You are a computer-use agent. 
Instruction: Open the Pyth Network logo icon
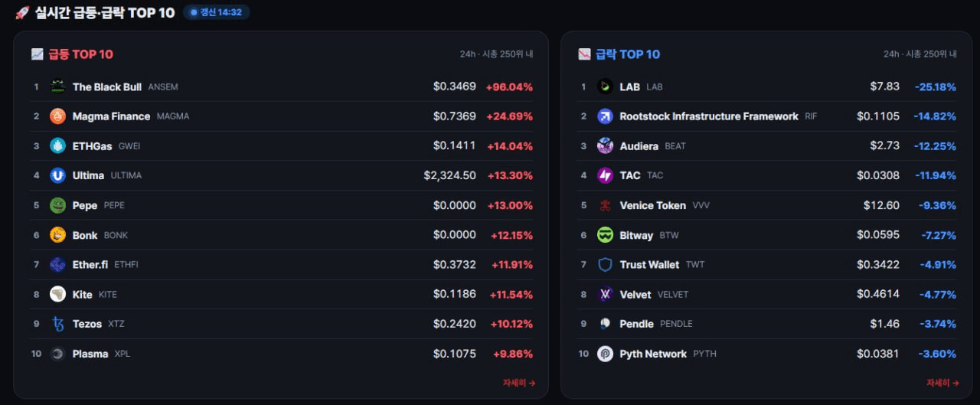605,354
